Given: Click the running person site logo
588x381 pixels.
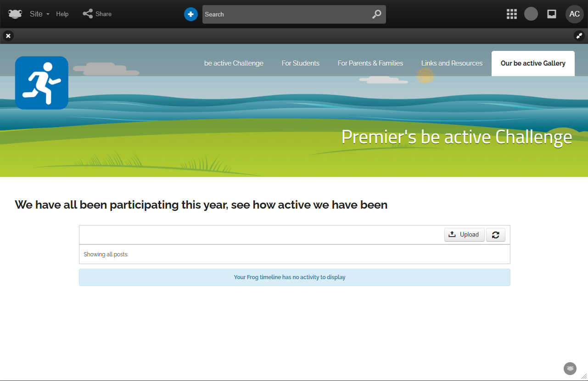Looking at the screenshot, I should tap(42, 83).
